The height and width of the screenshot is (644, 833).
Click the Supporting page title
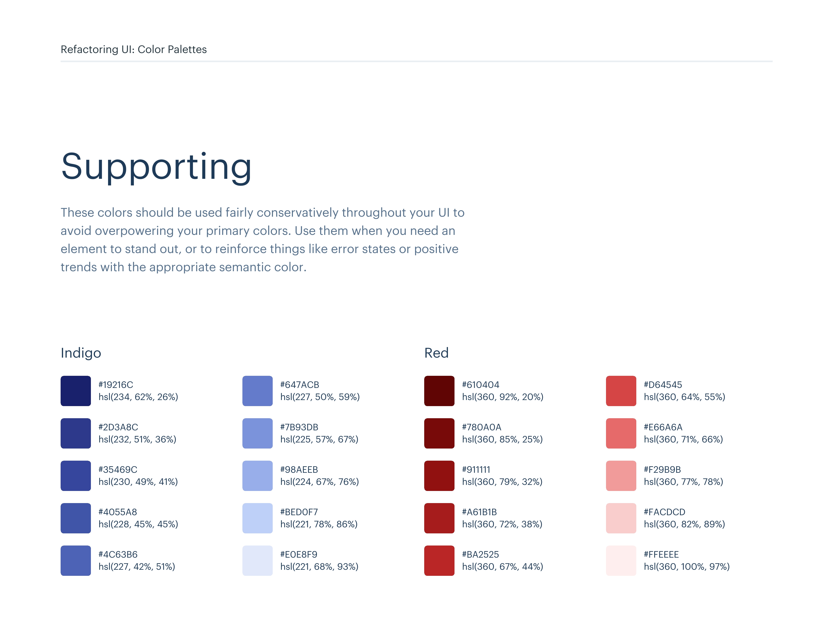156,167
